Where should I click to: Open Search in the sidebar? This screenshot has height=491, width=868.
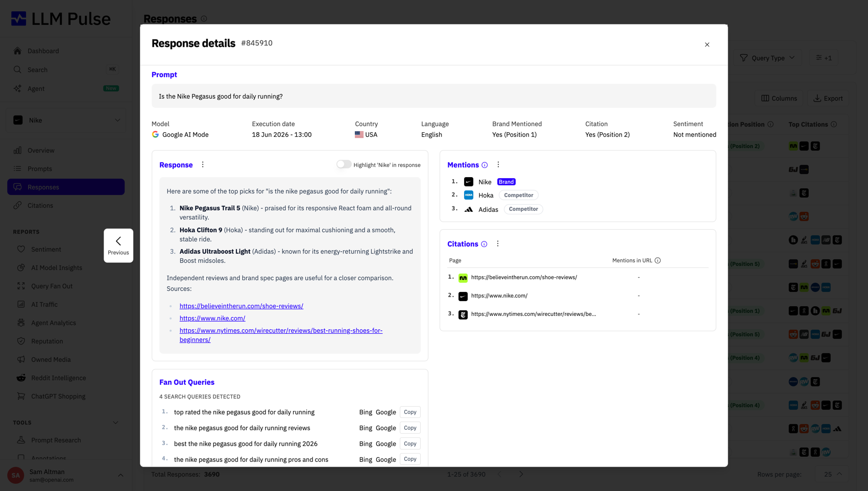(x=66, y=70)
